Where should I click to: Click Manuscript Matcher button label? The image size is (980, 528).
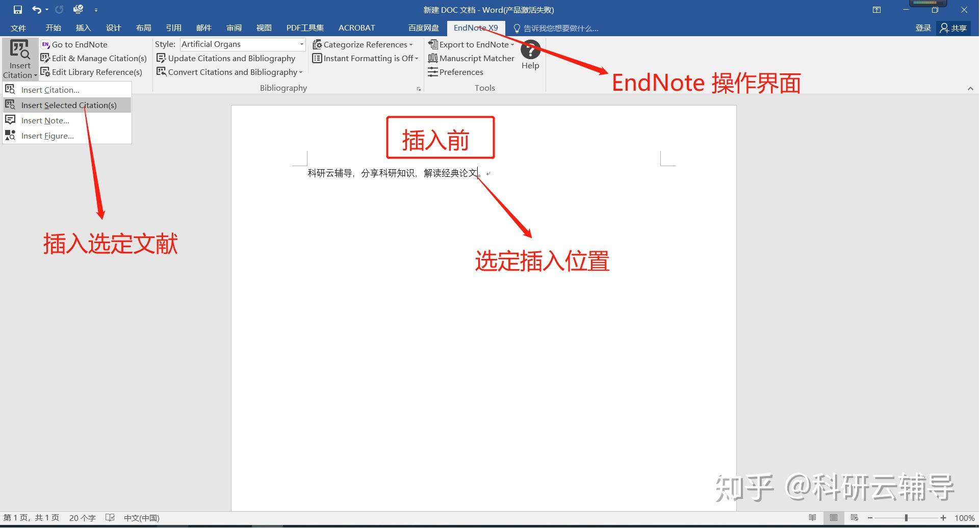click(x=477, y=59)
